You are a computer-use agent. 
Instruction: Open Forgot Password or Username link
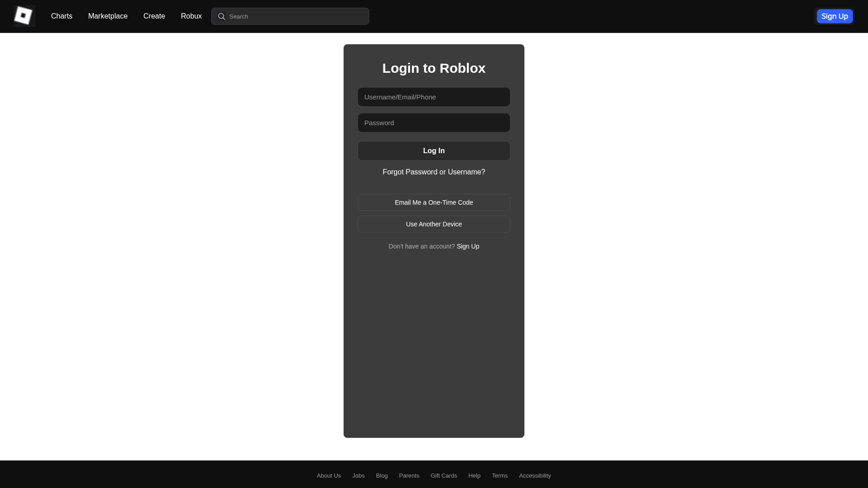434,172
